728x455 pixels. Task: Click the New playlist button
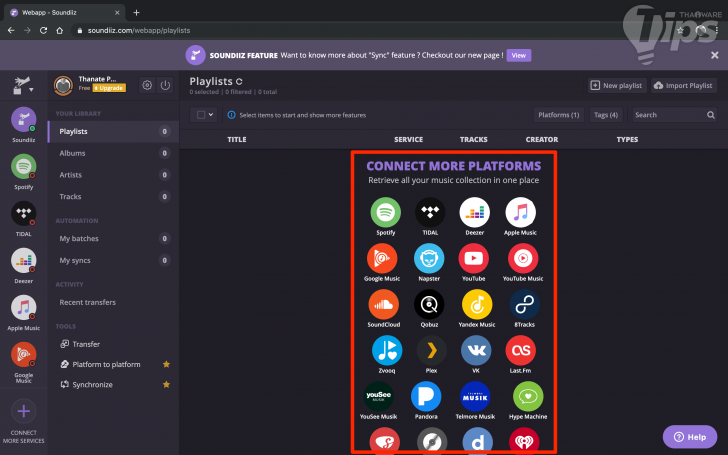point(617,85)
